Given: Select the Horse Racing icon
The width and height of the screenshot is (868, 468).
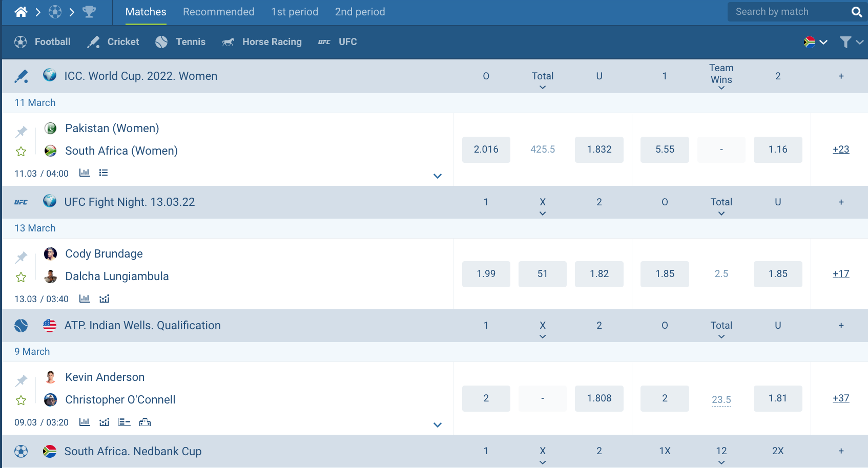Looking at the screenshot, I should click(x=229, y=41).
